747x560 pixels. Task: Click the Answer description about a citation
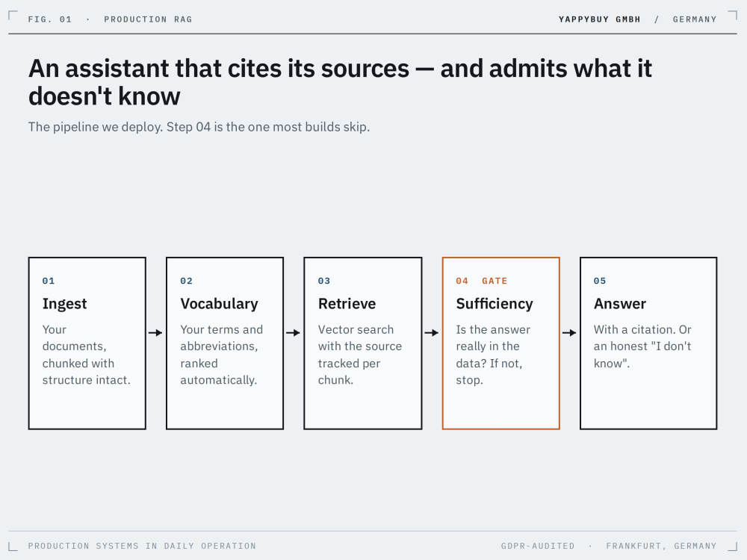pos(642,346)
